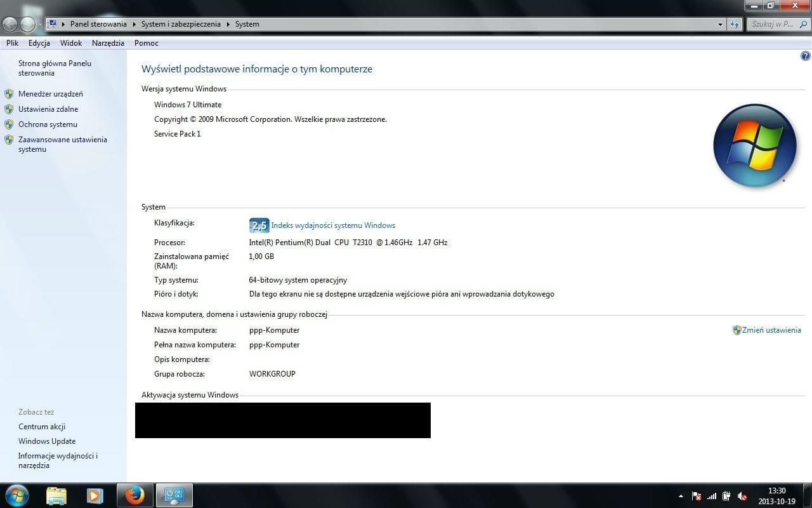Click ppp-Komputer next to Nazwa komputera

tap(274, 330)
